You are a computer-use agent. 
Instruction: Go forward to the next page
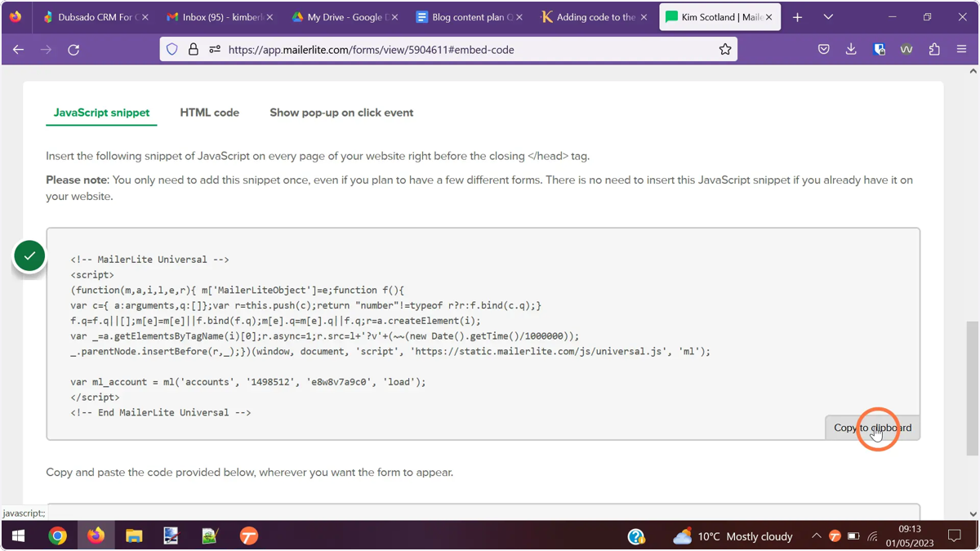pos(47,50)
